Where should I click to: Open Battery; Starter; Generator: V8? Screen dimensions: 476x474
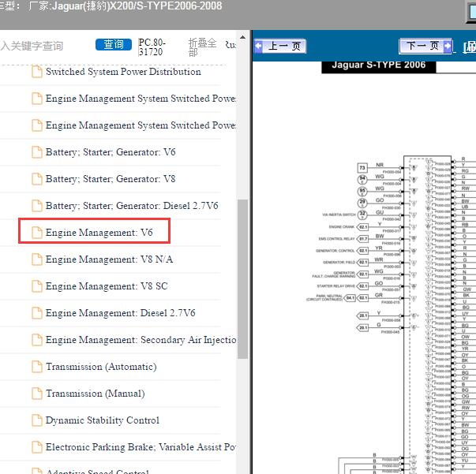111,179
